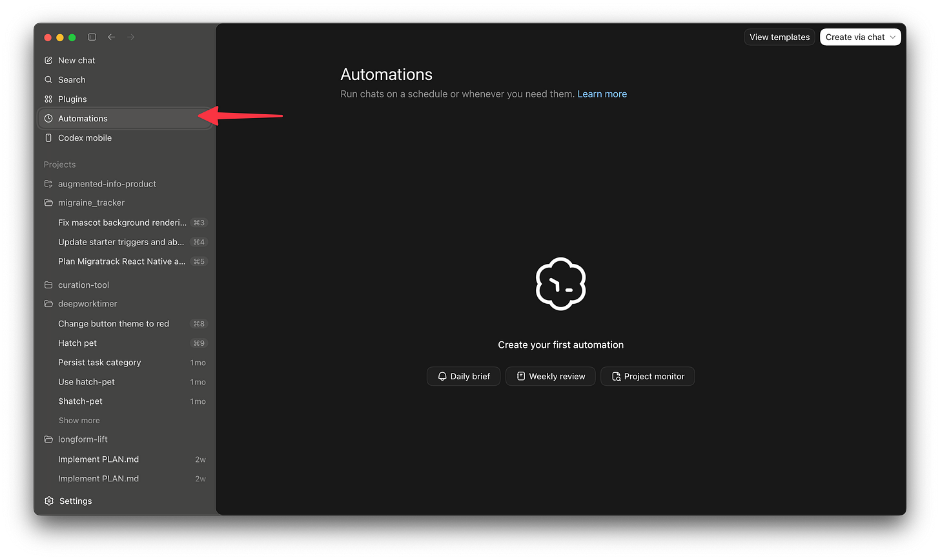940x560 pixels.
Task: Collapse the migraine_tracker project folder
Action: click(48, 203)
